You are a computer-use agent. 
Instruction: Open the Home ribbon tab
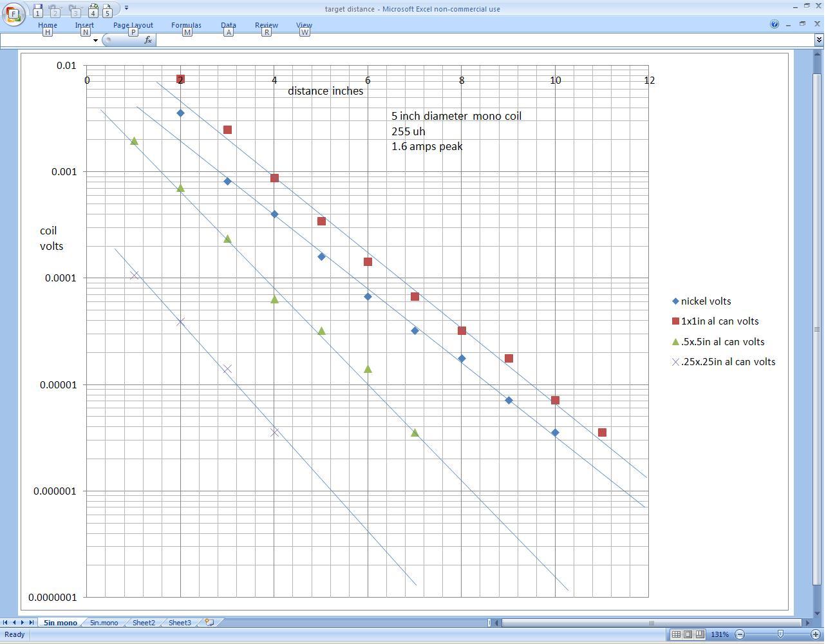(48, 25)
